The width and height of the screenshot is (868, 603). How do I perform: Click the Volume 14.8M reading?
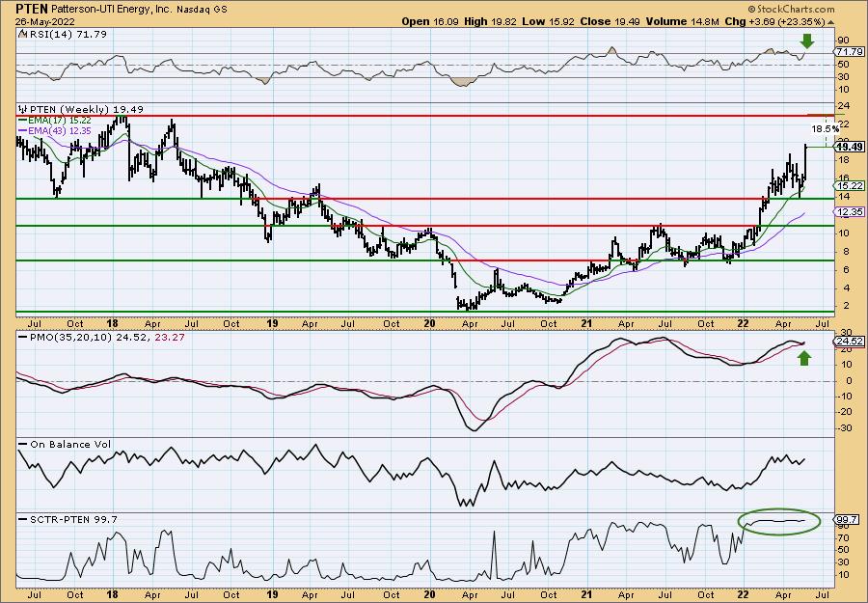click(682, 21)
